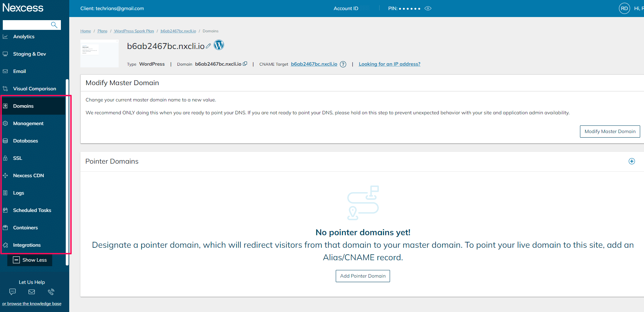Click the open-in-new-window icon beside the Domain value
The height and width of the screenshot is (312, 644).
tap(245, 64)
